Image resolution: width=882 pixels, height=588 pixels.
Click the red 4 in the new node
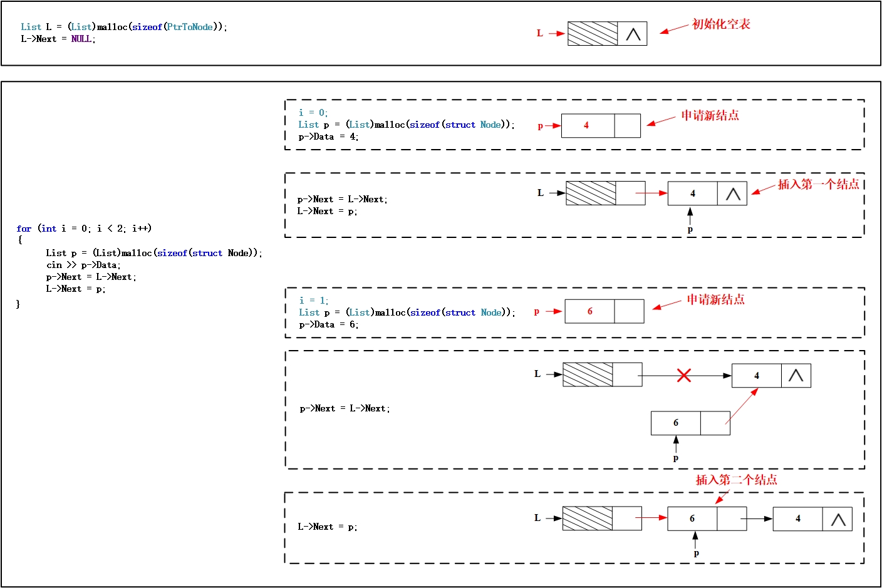click(x=586, y=125)
